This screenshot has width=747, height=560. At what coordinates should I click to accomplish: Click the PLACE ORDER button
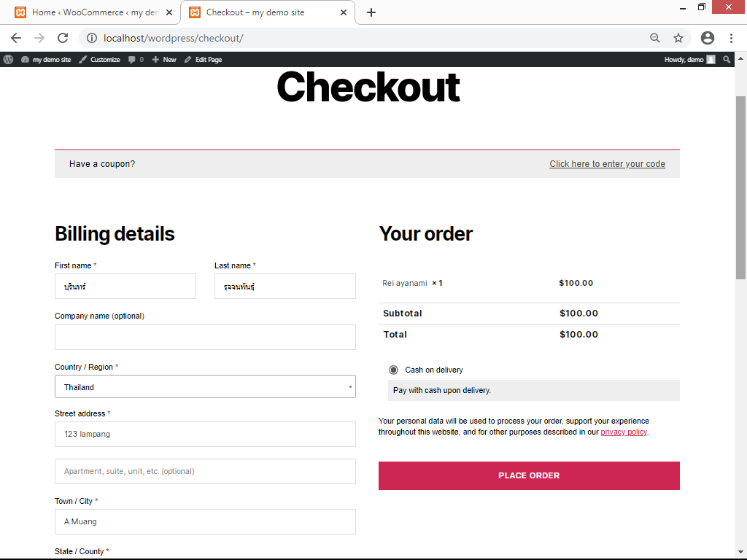tap(529, 475)
